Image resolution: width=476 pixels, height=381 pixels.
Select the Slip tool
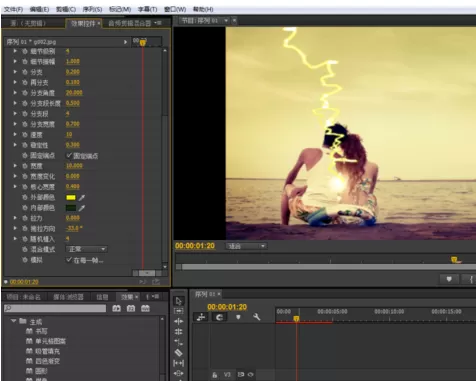coord(178,363)
